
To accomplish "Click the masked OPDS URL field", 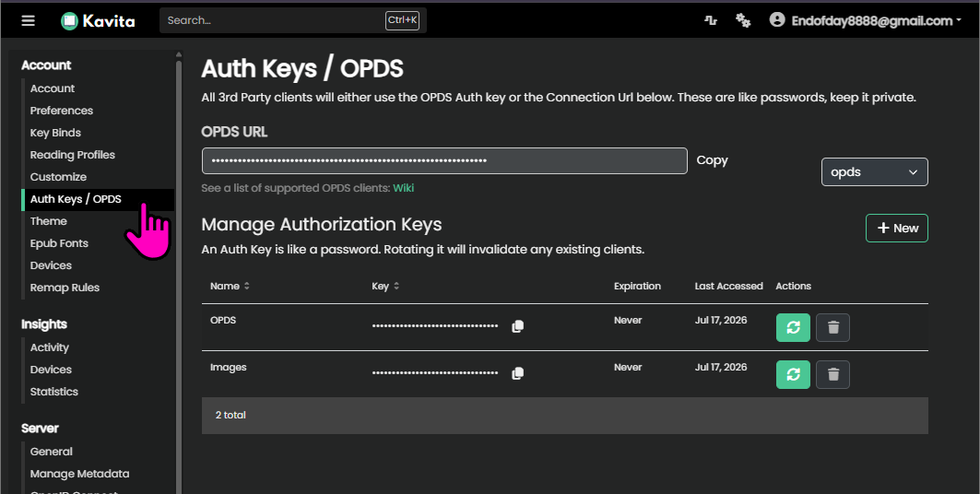I will tap(444, 161).
